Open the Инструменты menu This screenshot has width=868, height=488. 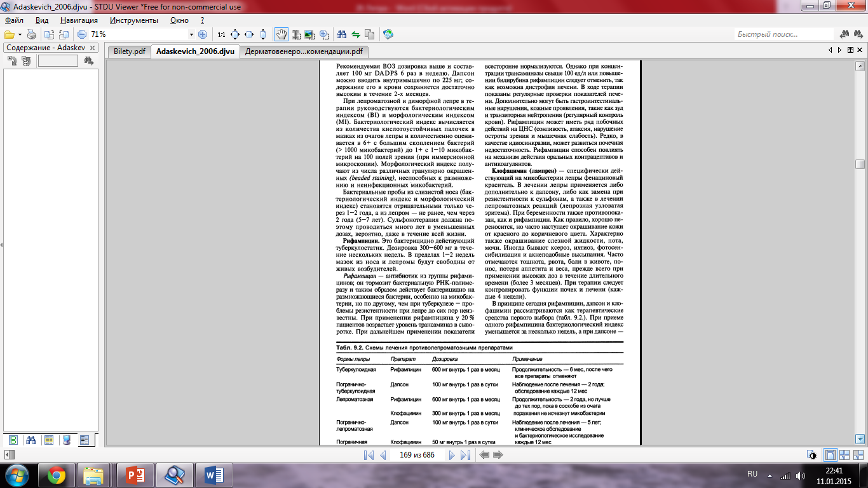tap(133, 20)
